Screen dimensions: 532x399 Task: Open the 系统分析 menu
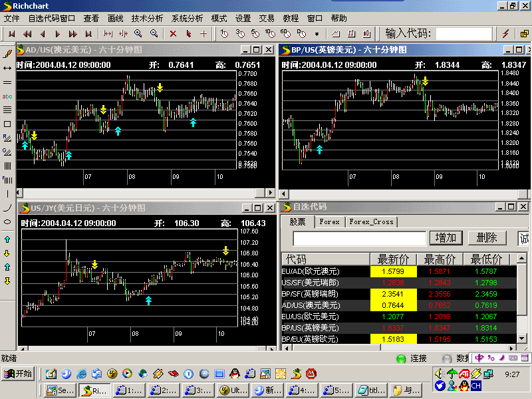pyautogui.click(x=187, y=19)
